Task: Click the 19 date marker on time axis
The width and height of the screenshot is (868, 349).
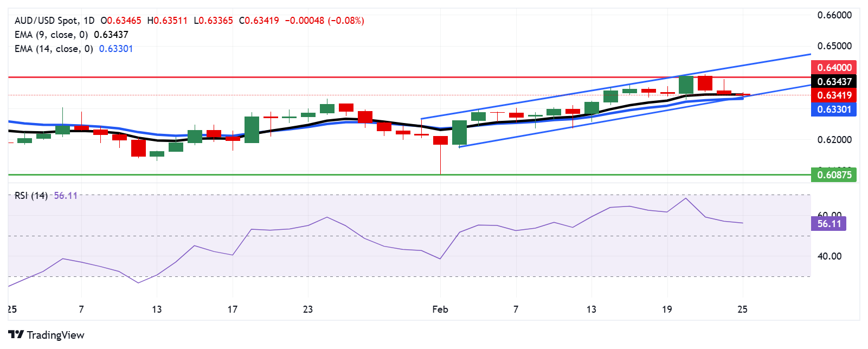Action: (x=667, y=309)
